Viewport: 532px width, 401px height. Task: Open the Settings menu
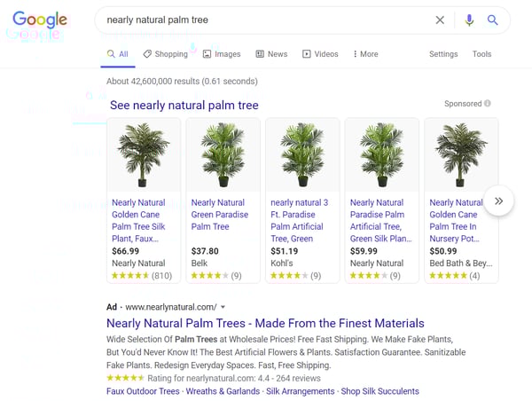[x=443, y=54]
